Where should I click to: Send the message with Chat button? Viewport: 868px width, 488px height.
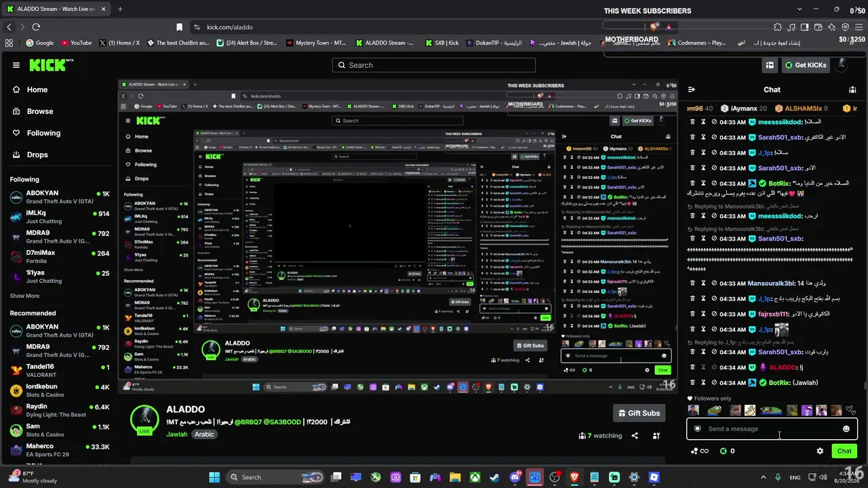844,451
